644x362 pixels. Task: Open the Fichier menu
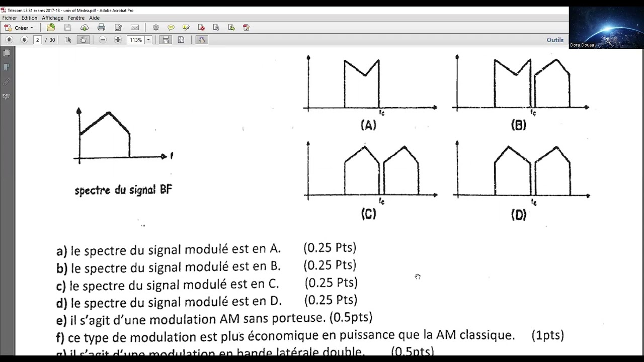pyautogui.click(x=10, y=18)
